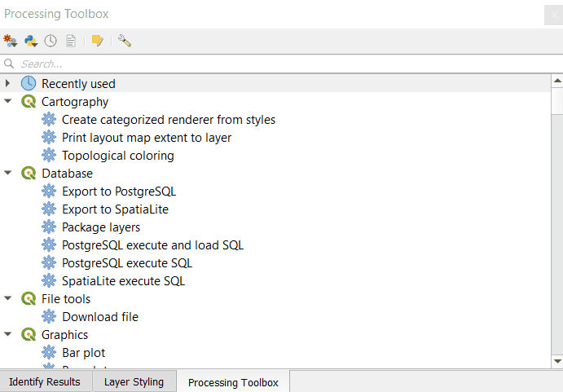Click the scrollbar down arrow

(x=557, y=362)
